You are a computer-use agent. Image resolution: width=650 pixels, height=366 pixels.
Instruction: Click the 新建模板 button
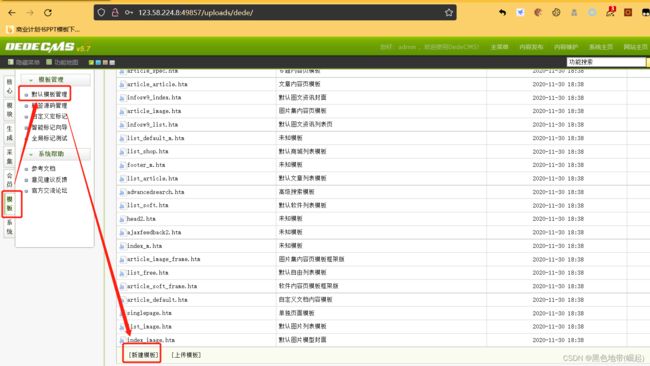point(143,355)
